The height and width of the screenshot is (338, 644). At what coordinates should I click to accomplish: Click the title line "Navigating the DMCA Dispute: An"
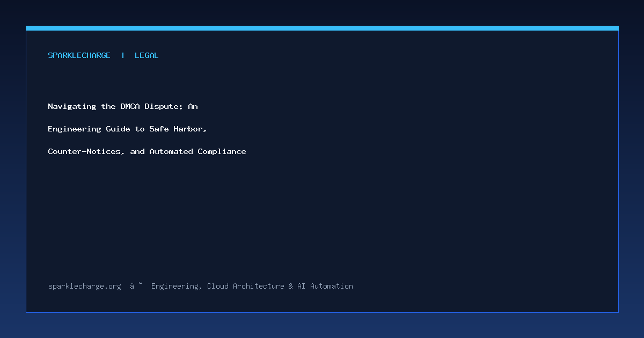pyautogui.click(x=123, y=106)
